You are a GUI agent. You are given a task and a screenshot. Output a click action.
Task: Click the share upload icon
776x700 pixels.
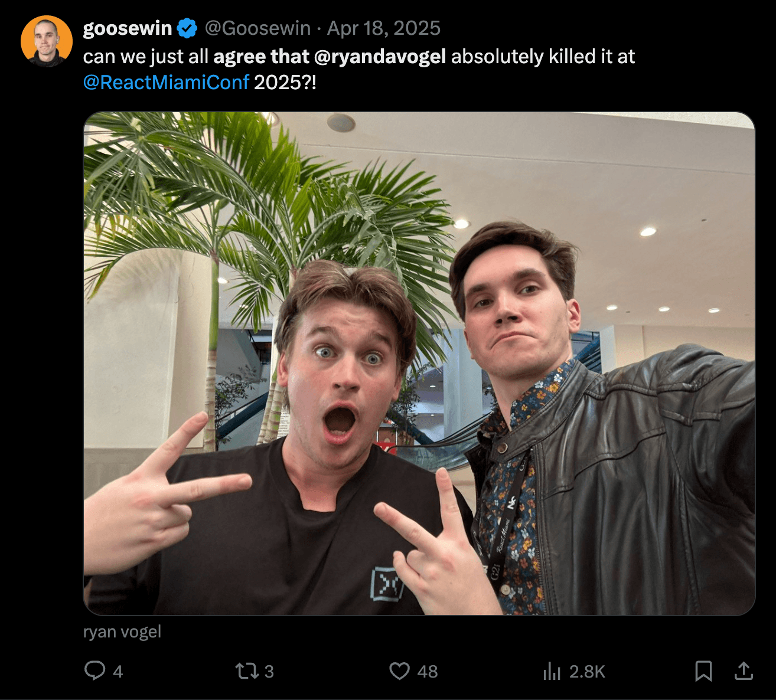(744, 671)
